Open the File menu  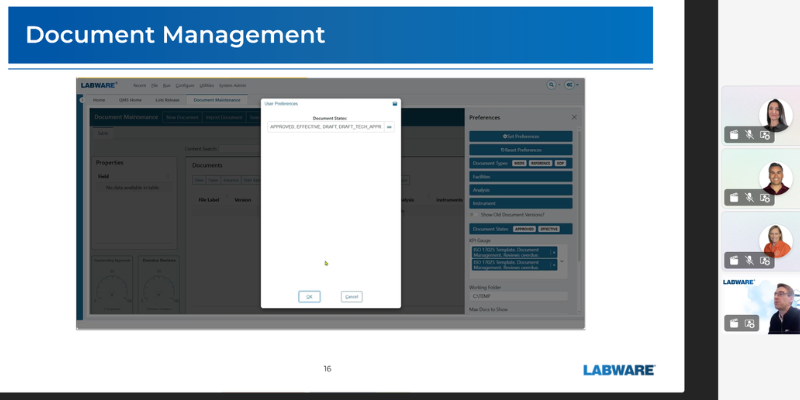click(154, 85)
